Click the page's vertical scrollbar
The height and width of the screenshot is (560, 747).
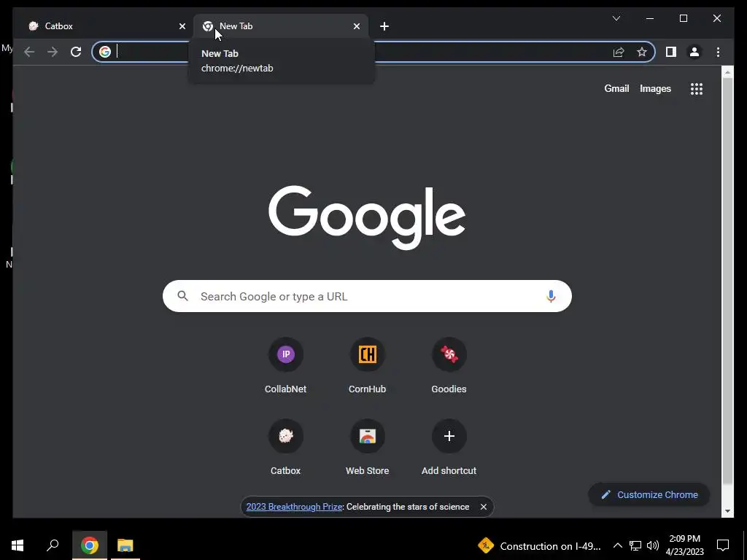click(727, 281)
